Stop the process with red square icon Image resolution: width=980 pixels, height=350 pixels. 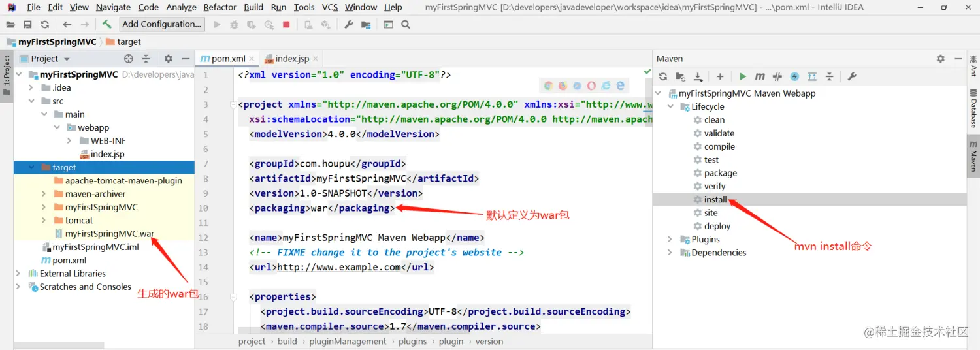286,25
